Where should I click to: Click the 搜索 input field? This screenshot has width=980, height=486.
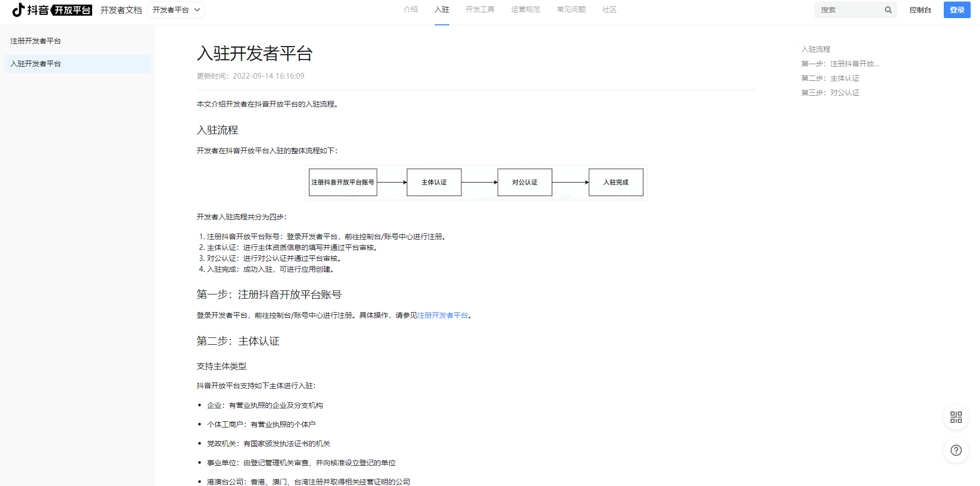[x=855, y=10]
